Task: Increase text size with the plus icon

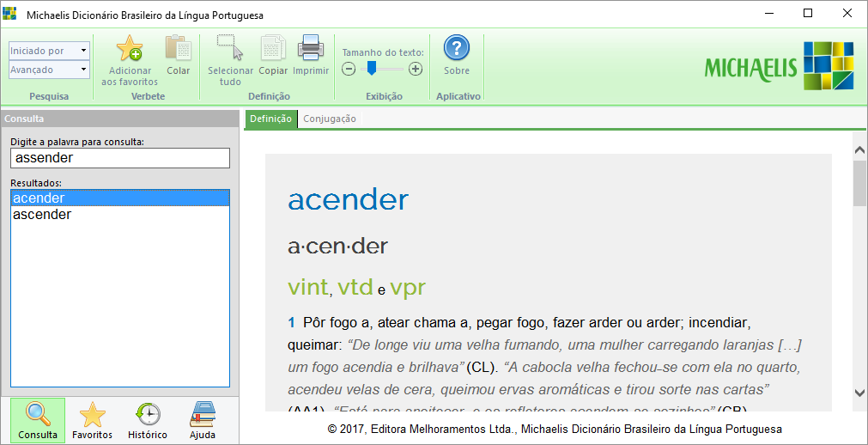Action: [416, 70]
